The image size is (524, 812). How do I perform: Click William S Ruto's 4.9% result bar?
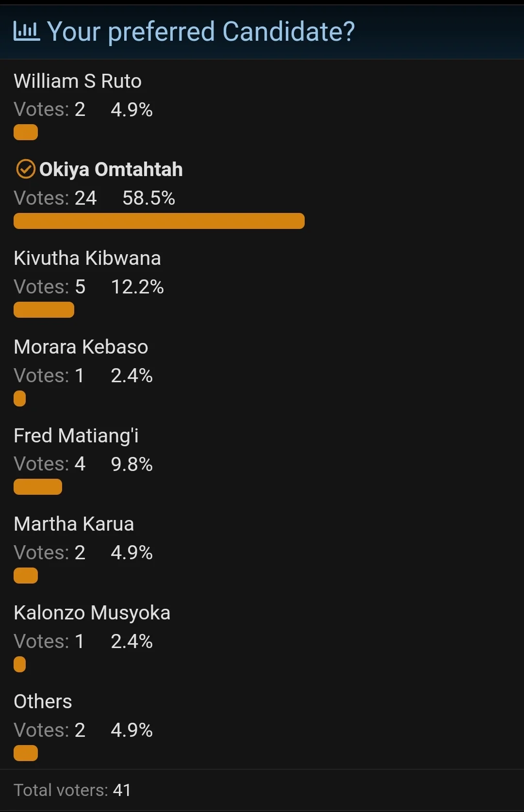(26, 132)
